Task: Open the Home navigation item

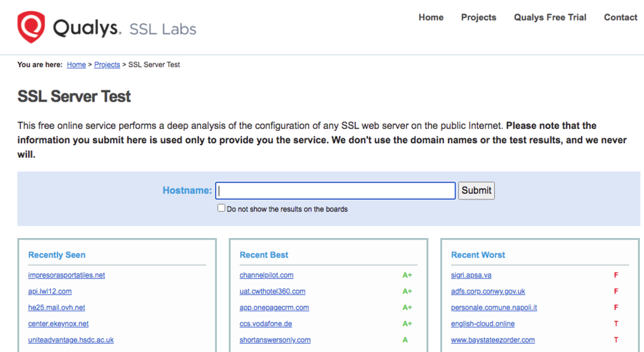Action: pyautogui.click(x=431, y=17)
